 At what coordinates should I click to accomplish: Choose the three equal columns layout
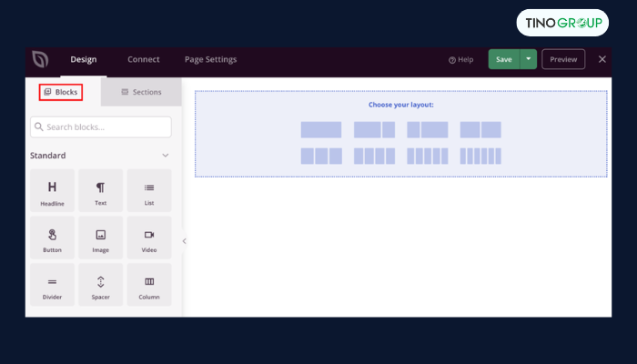point(321,156)
